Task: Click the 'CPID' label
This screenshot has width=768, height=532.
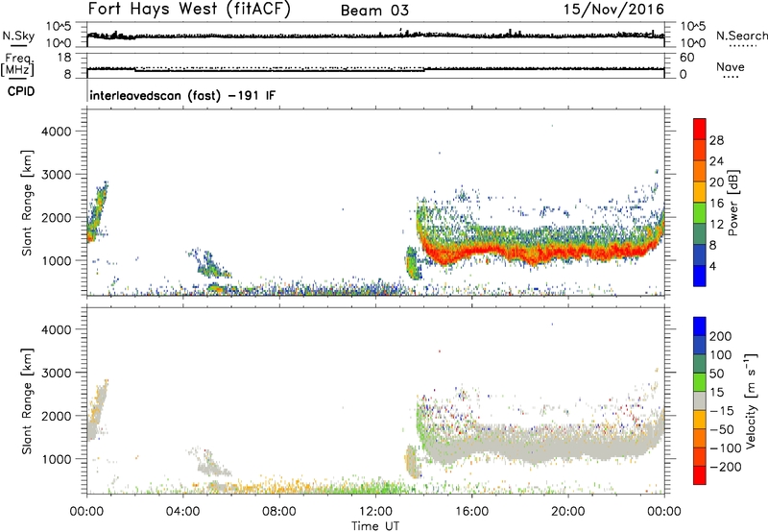Action: click(x=21, y=91)
